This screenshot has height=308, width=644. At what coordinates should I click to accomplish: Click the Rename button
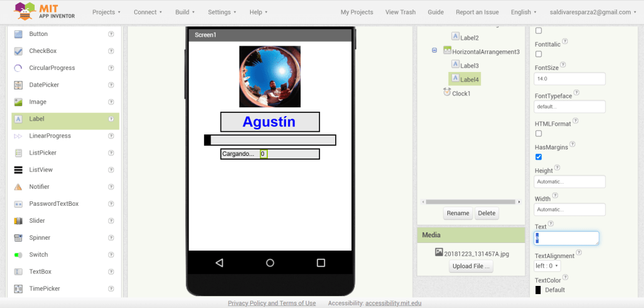(x=457, y=213)
